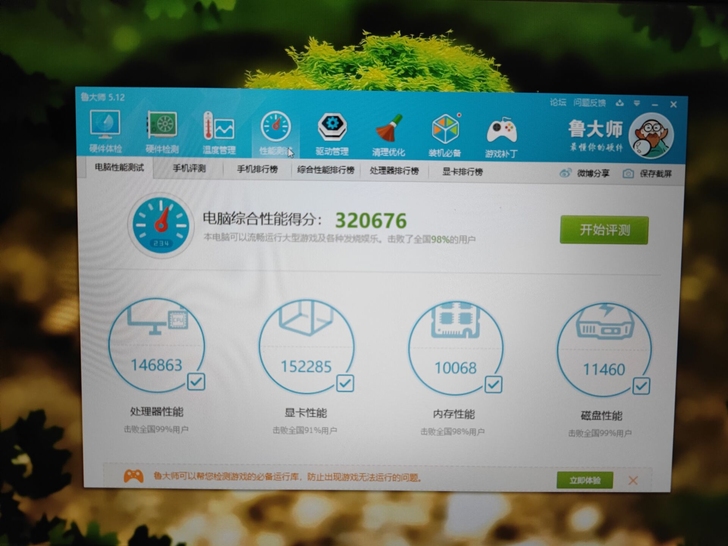Start benchmark with 开始评测 button

(x=604, y=230)
